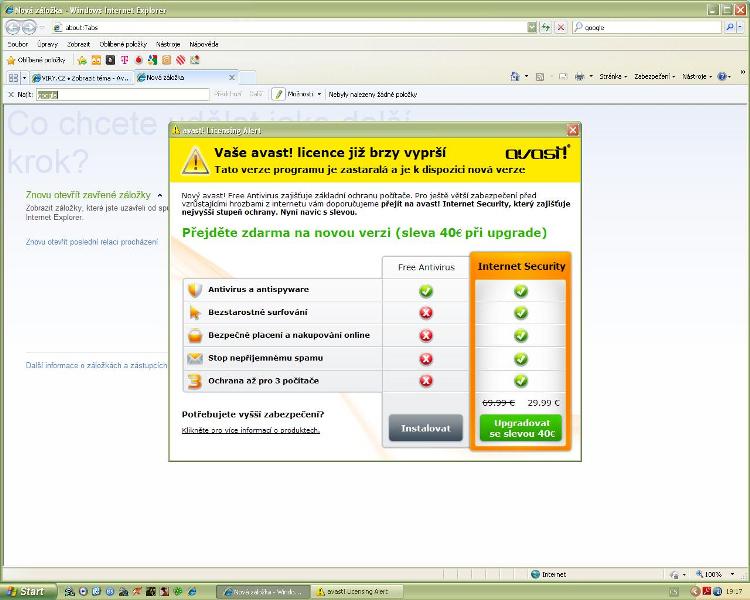Click the IE Back navigation arrow
Image resolution: width=750 pixels, height=600 pixels.
13,27
